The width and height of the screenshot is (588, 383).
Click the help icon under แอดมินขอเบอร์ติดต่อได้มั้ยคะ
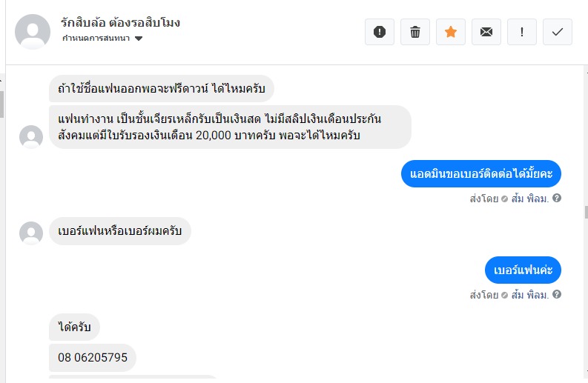tap(557, 199)
